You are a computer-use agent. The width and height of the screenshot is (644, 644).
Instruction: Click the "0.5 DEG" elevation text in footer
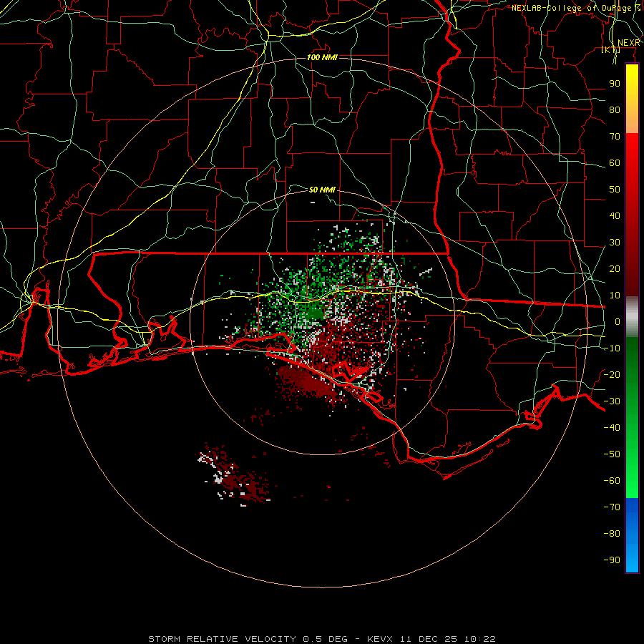coord(326,639)
